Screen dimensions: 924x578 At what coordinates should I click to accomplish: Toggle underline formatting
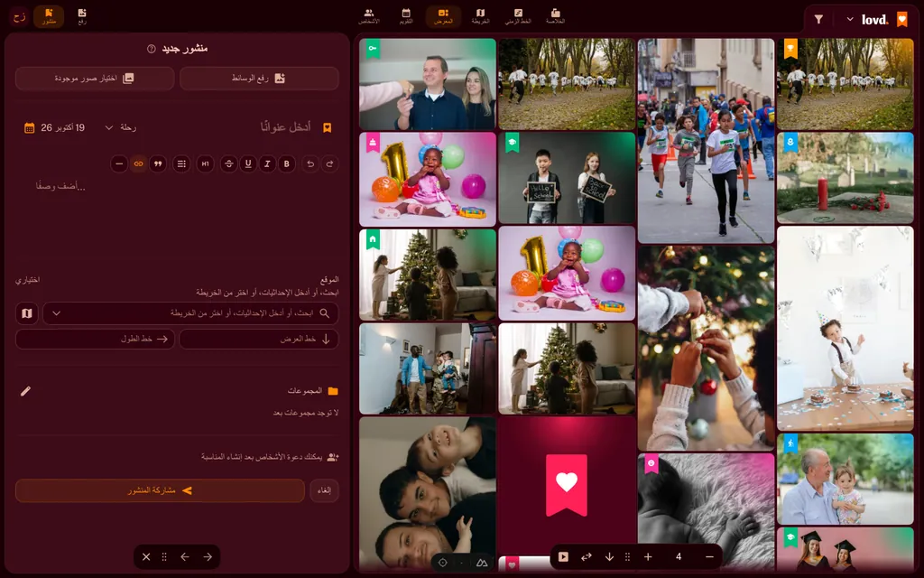(248, 164)
